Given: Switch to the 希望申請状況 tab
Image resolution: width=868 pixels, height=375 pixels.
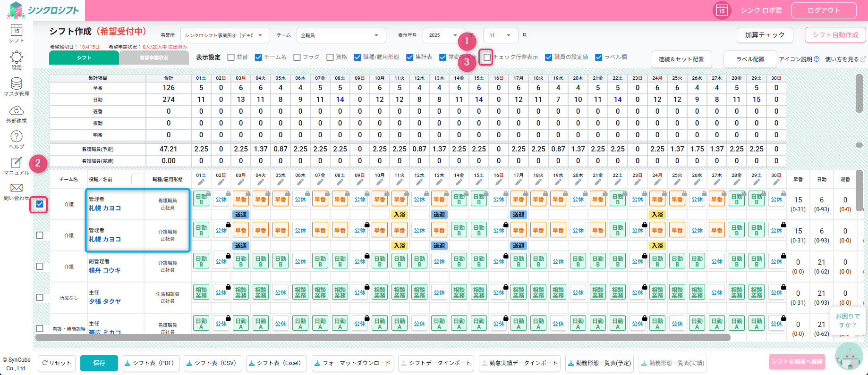Looking at the screenshot, I should pos(153,58).
